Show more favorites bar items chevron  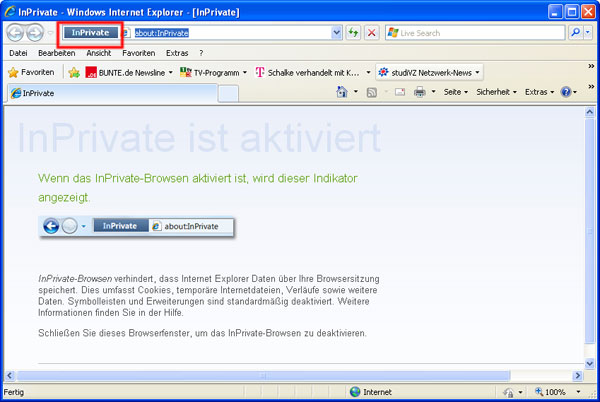[x=591, y=67]
